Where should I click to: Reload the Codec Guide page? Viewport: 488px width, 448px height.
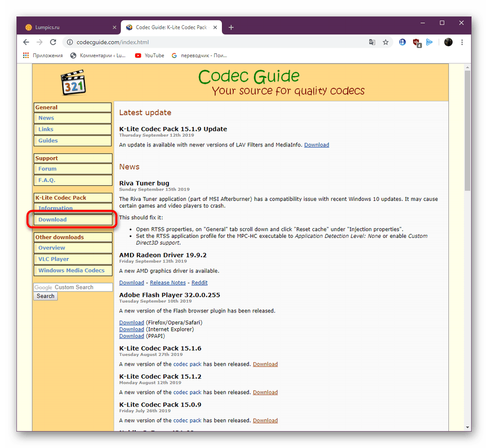[53, 42]
